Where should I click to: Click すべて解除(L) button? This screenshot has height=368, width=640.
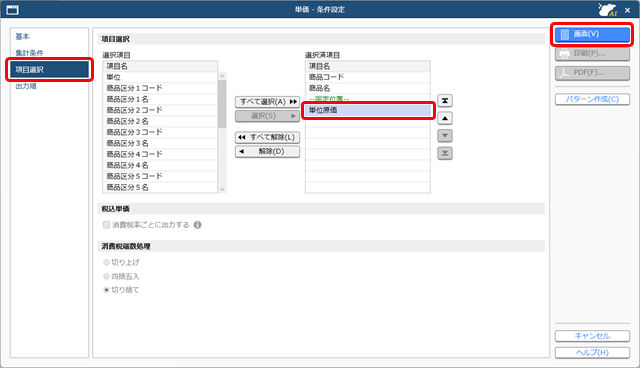267,137
